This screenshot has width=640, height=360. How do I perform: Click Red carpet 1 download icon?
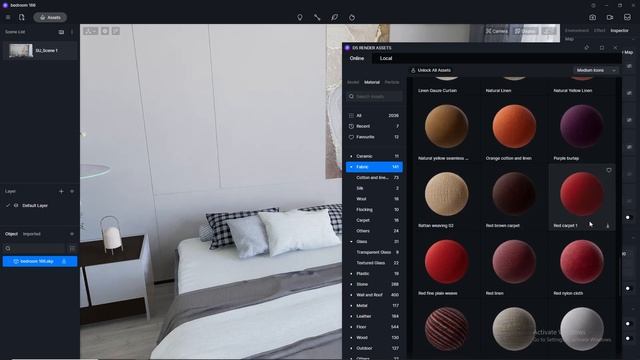click(x=608, y=226)
